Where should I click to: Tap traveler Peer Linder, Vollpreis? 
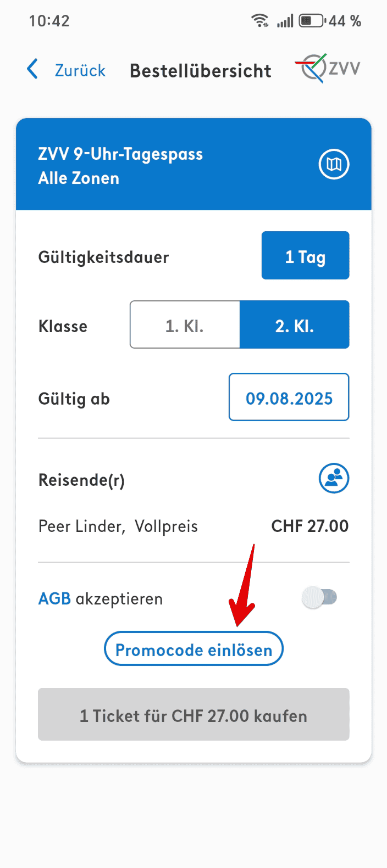tap(118, 527)
